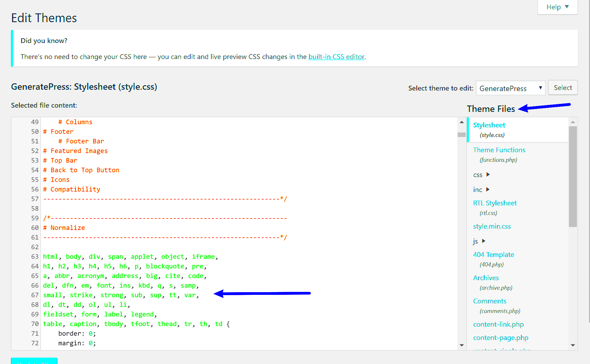
Task: Click line 63 starting with 'html, body'
Action: coord(130,256)
